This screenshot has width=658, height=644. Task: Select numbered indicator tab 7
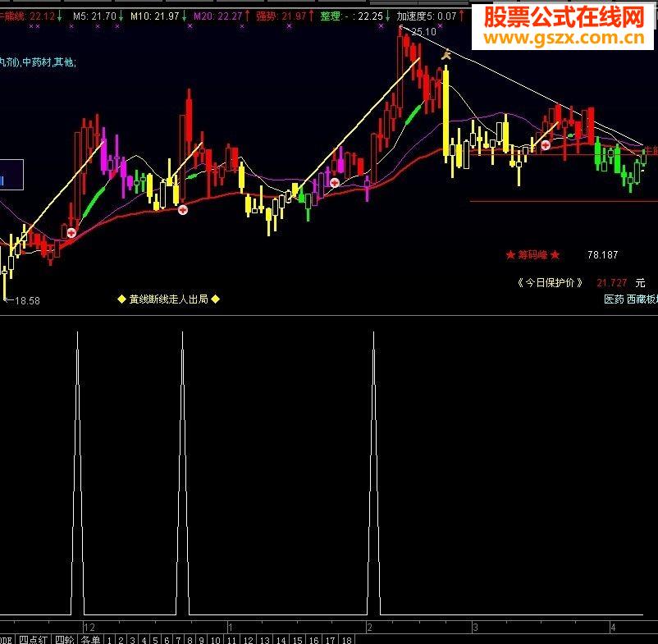point(178,640)
